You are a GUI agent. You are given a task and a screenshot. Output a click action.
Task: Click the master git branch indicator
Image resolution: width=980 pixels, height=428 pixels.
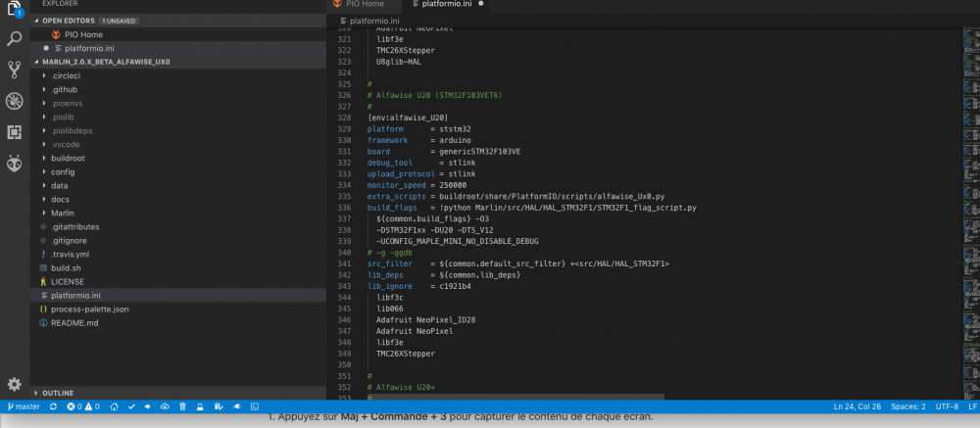point(24,406)
